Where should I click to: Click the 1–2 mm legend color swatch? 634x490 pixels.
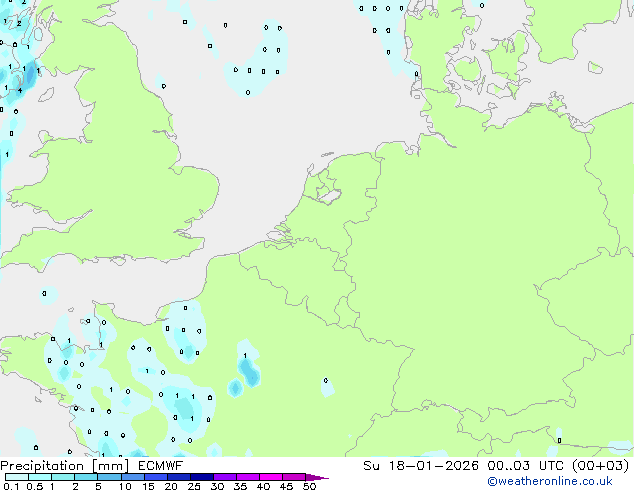(63, 477)
